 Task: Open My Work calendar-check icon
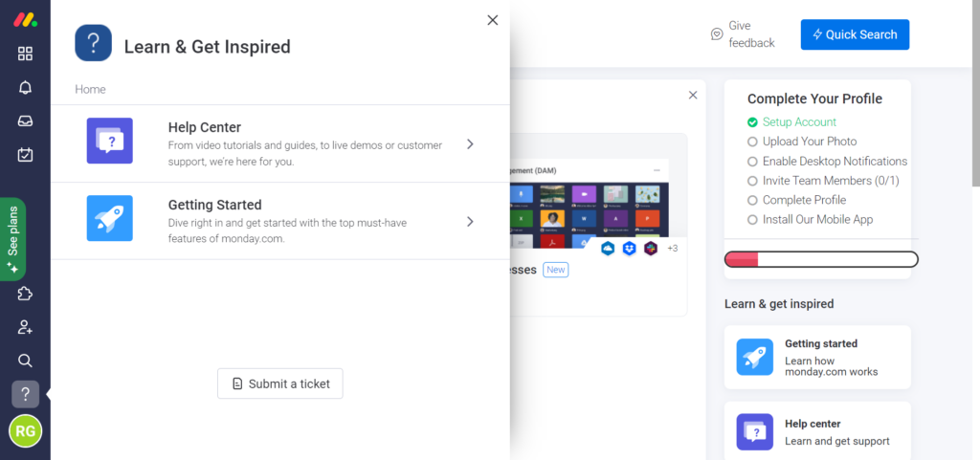(25, 154)
